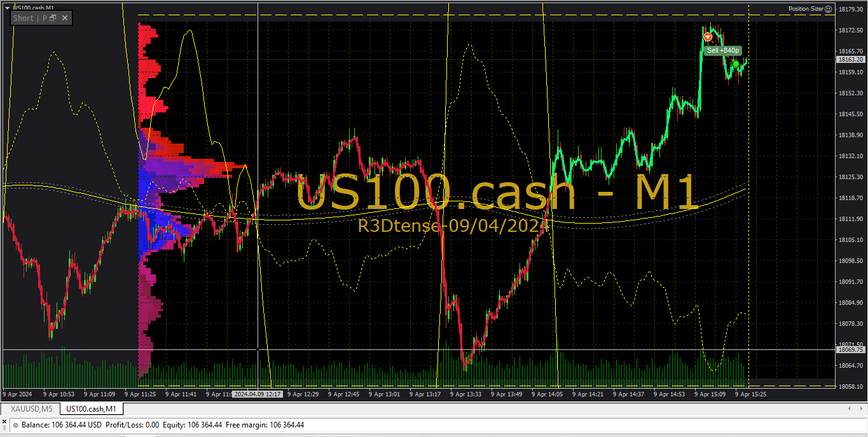
Task: Click the 18179.30 price scale value
Action: coord(851,9)
